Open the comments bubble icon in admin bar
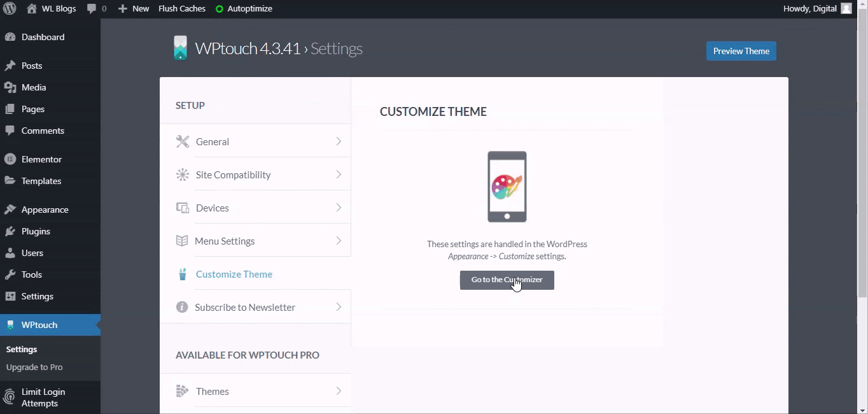This screenshot has height=414, width=868. pos(92,9)
